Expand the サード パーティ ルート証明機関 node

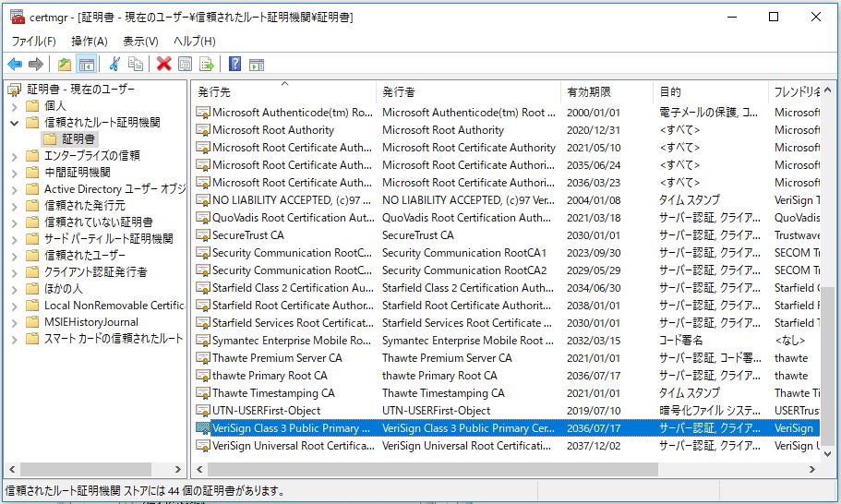tap(15, 239)
